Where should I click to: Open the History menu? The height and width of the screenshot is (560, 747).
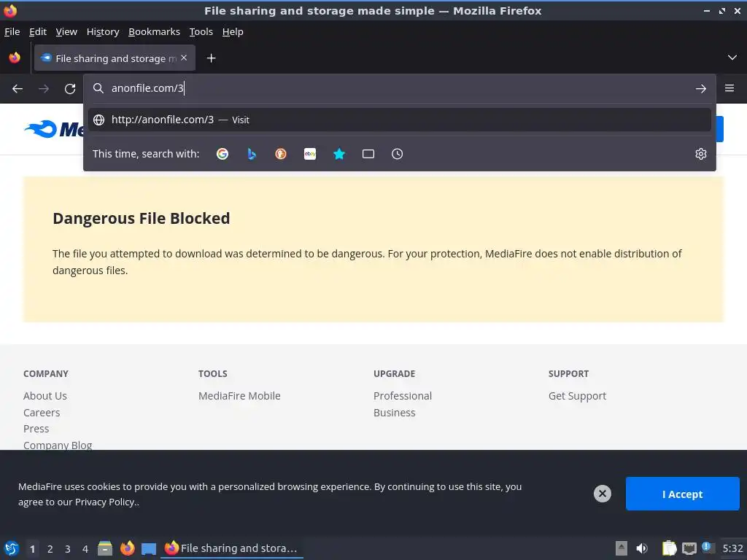(102, 32)
